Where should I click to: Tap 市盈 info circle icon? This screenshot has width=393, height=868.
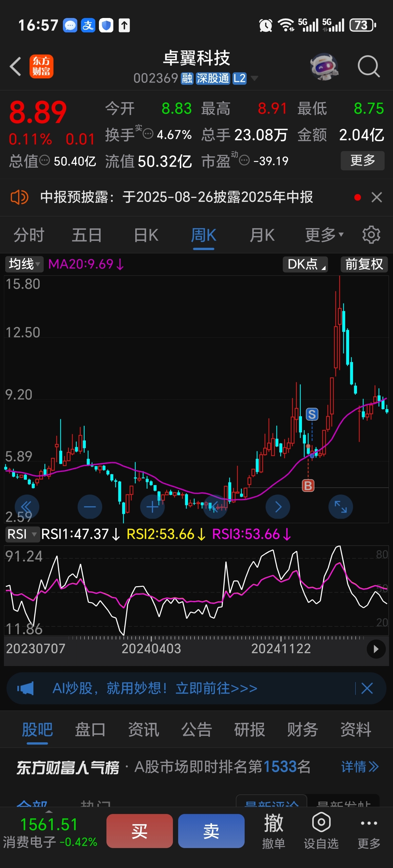[x=244, y=160]
